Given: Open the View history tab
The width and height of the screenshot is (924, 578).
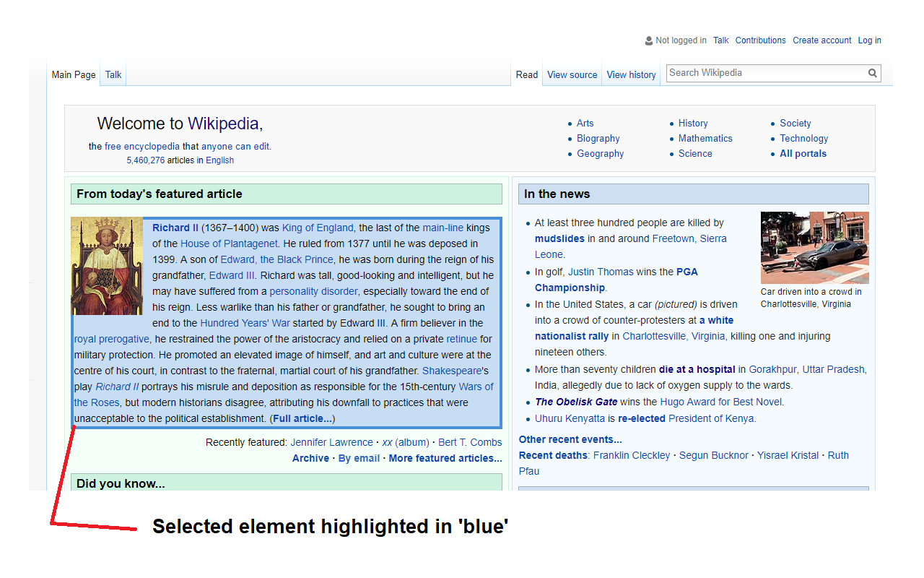Looking at the screenshot, I should (x=632, y=74).
